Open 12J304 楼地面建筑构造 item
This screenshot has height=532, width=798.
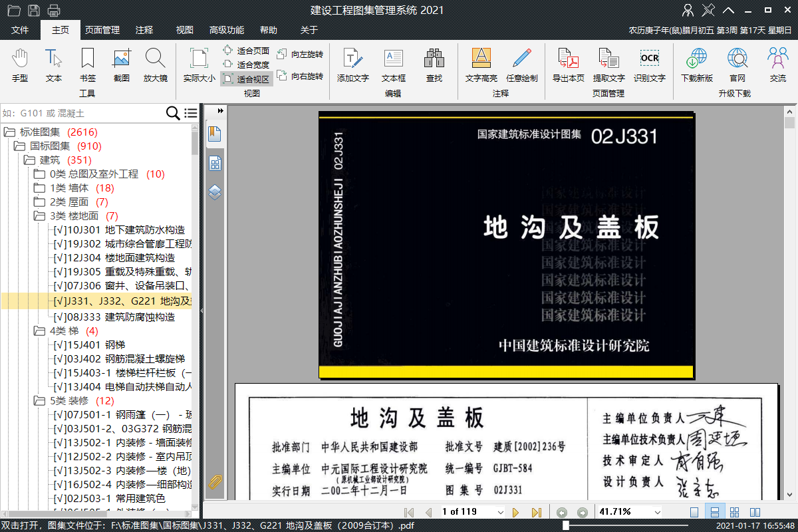114,257
